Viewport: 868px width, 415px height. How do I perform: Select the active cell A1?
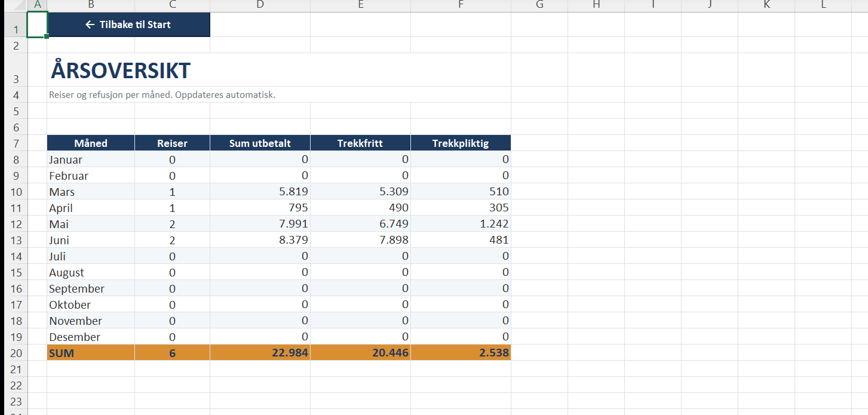(37, 24)
